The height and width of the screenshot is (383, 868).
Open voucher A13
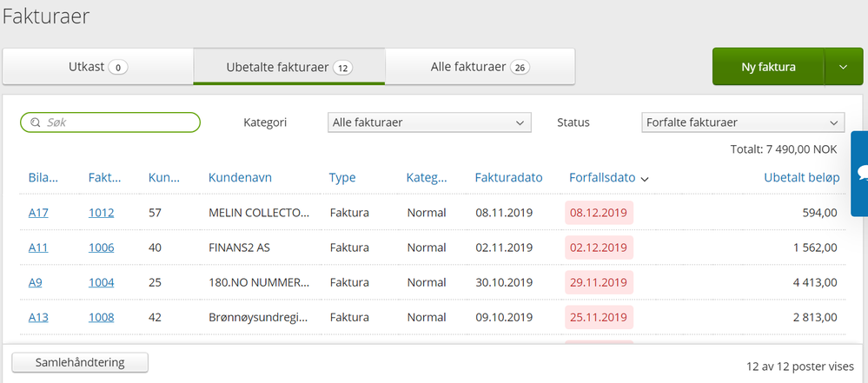click(x=38, y=317)
